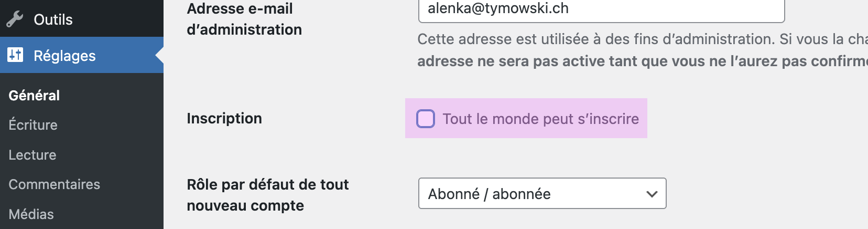The image size is (868, 229).
Task: Click the 'Inscription' row heading
Action: pyautogui.click(x=224, y=118)
